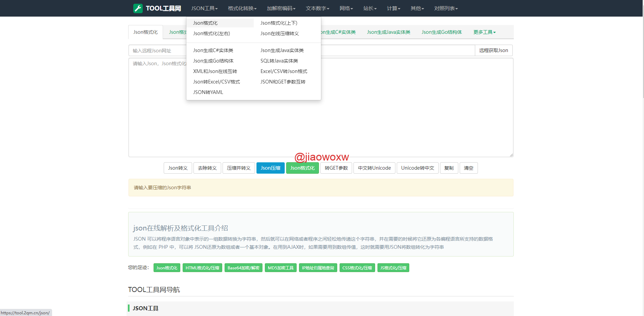Open the 计算 dropdown menu
The image size is (644, 316).
pyautogui.click(x=394, y=8)
